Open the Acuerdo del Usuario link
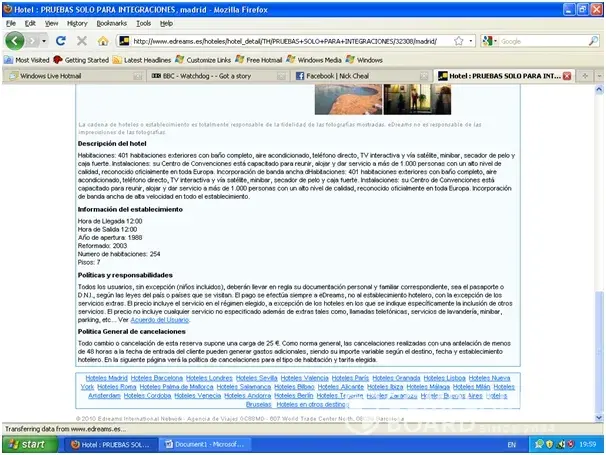 [x=160, y=320]
